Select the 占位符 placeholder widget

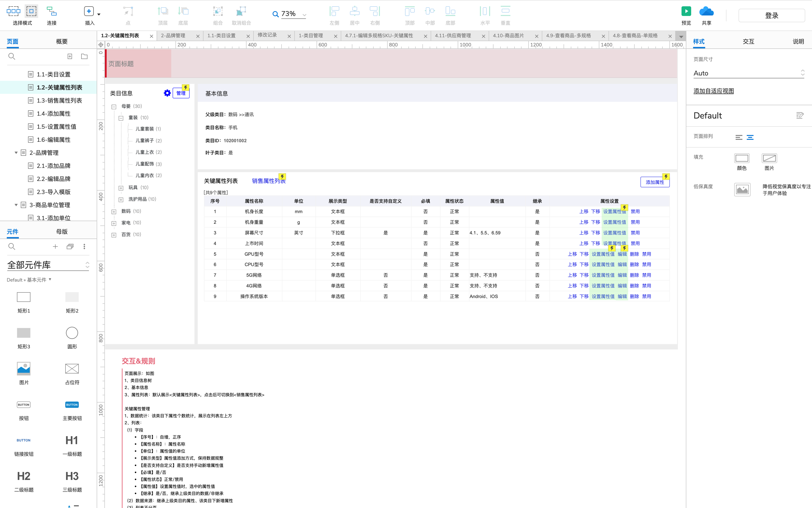click(72, 369)
